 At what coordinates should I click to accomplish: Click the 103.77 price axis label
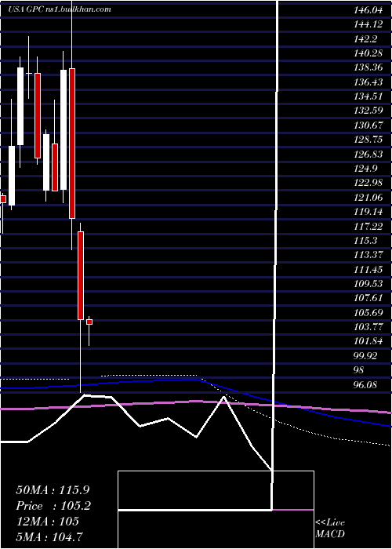(x=368, y=327)
